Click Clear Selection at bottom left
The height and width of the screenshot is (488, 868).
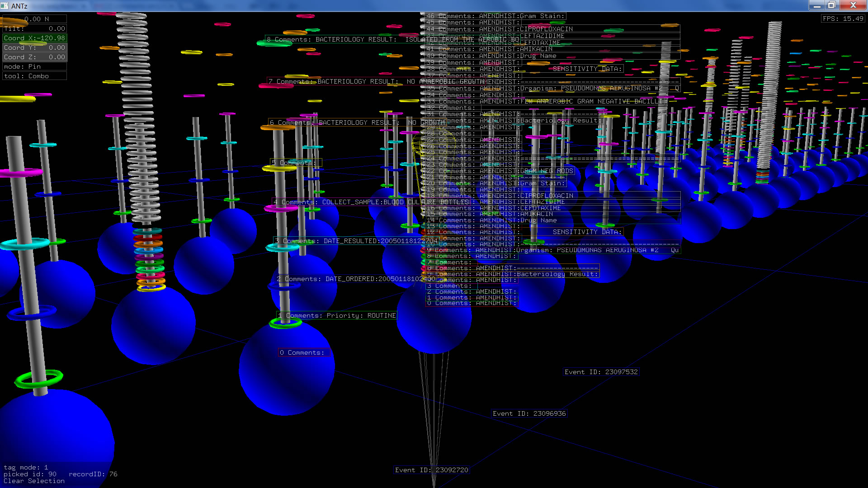pyautogui.click(x=34, y=481)
